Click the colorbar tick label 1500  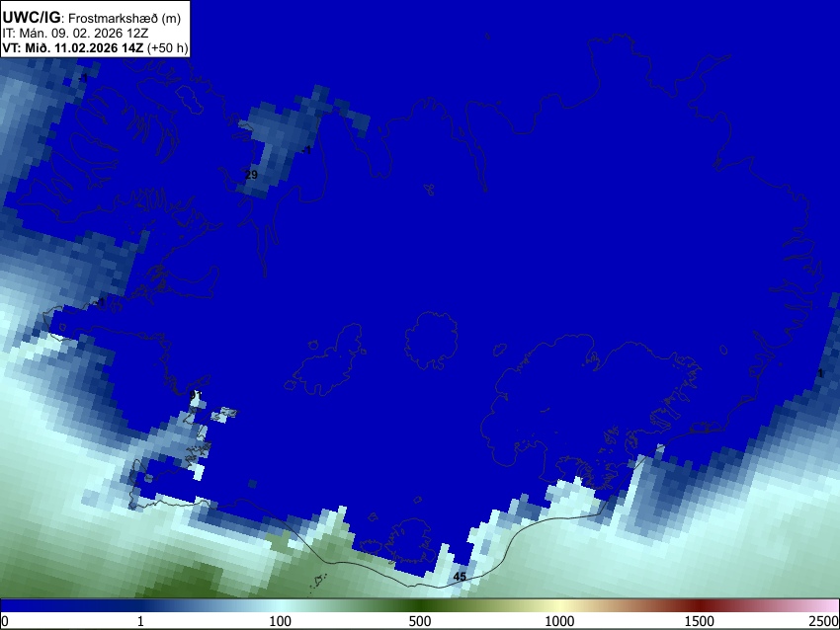tap(699, 621)
